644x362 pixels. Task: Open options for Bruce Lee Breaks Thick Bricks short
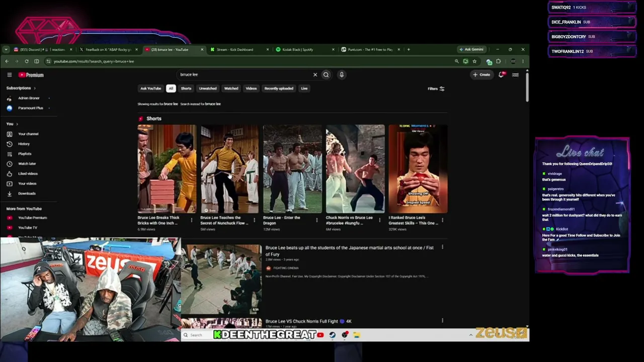click(191, 220)
